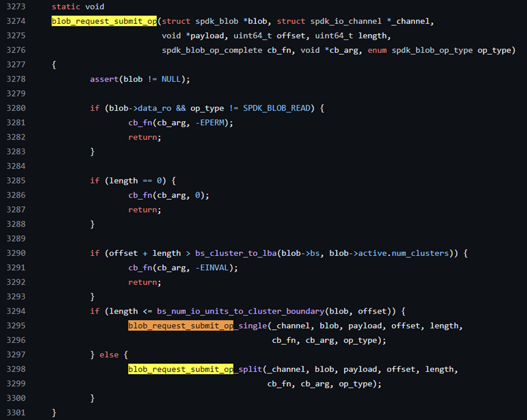This screenshot has width=527, height=420.
Task: Click the return statement on line 3282
Action: 145,137
